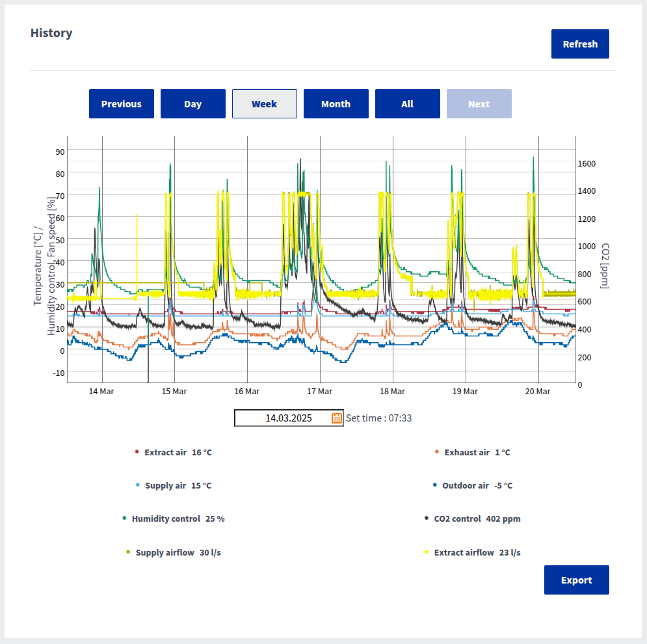Viewport: 647px width, 644px height.
Task: Go to the Previous time period
Action: coord(122,104)
